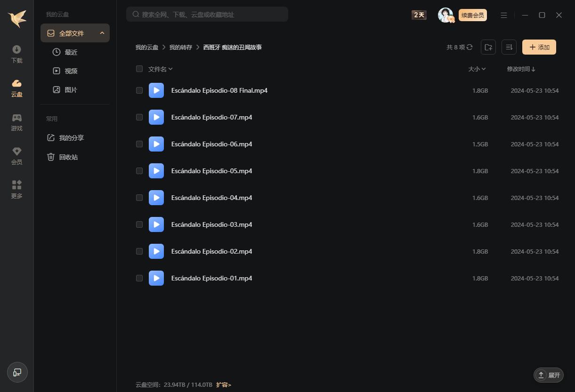
Task: Create a new folder with folder icon
Action: click(x=488, y=47)
